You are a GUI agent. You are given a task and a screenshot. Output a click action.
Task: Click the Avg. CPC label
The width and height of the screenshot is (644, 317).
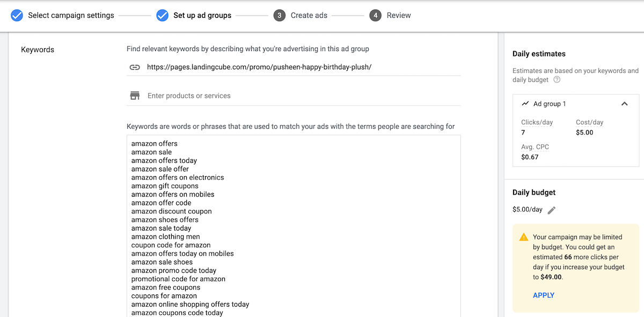point(535,147)
